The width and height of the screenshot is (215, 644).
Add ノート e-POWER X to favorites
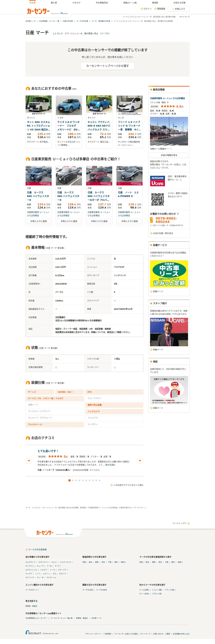[x=129, y=221]
